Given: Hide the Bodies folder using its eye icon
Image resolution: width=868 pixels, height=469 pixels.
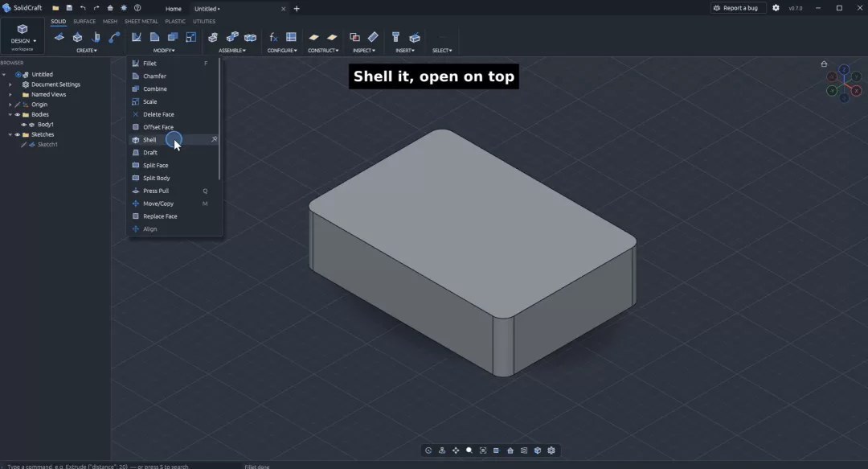Looking at the screenshot, I should click(x=17, y=115).
